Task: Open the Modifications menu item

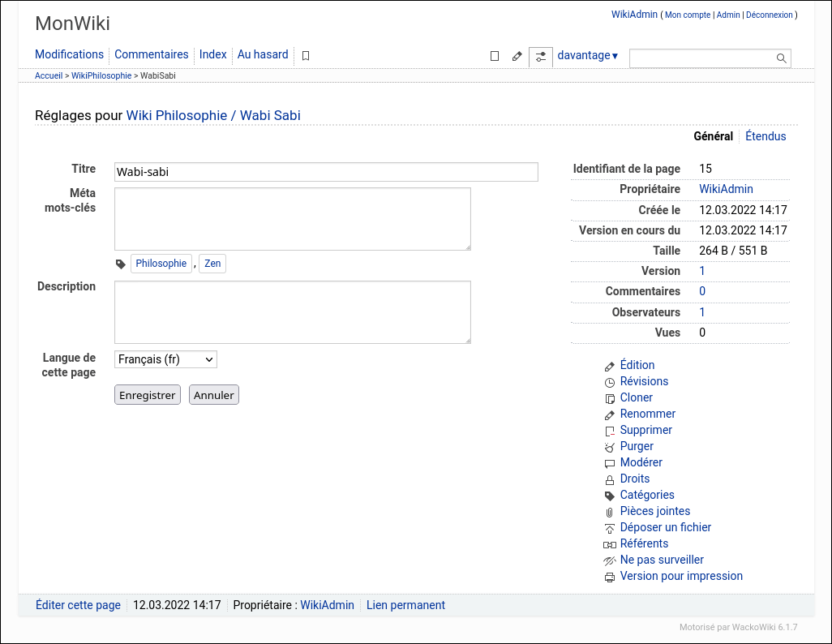Action: tap(69, 54)
